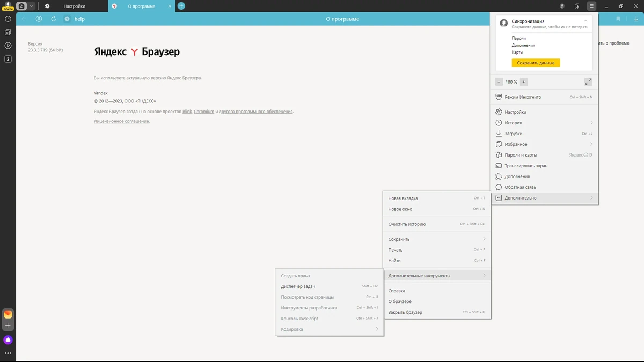Image resolution: width=644 pixels, height=362 pixels.
Task: Open Дополнения menu entry
Action: coord(545,176)
